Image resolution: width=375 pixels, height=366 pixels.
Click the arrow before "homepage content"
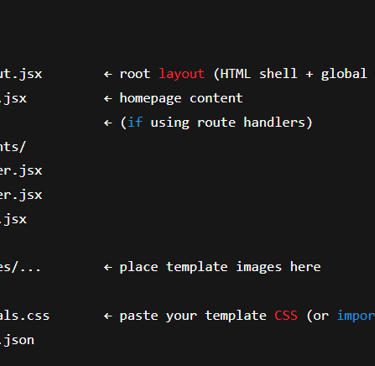click(x=108, y=99)
